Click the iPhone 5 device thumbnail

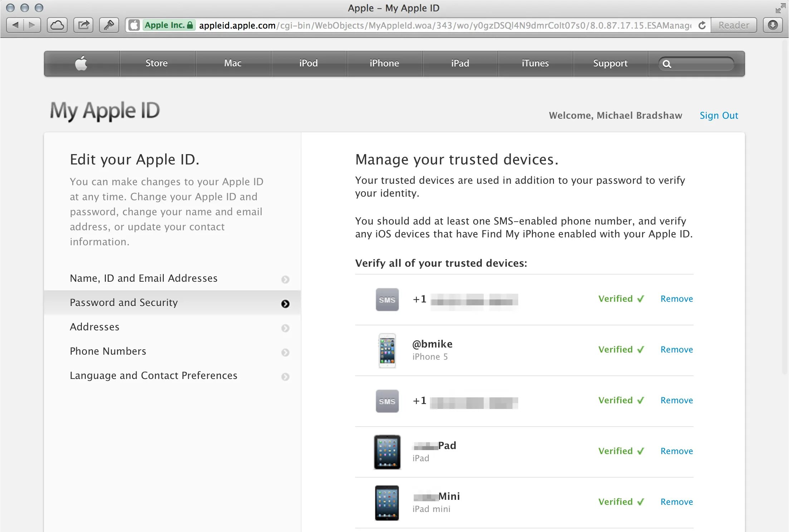(x=387, y=350)
